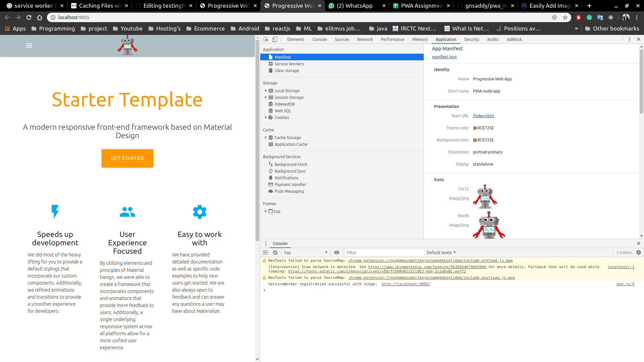
Task: Click the Background Sync icon in sidebar
Action: (271, 171)
